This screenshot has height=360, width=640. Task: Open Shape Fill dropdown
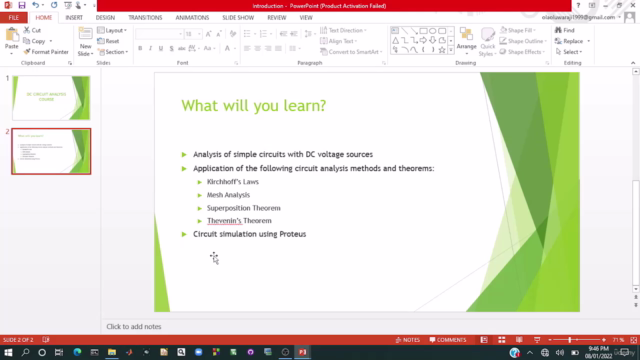coord(518,30)
